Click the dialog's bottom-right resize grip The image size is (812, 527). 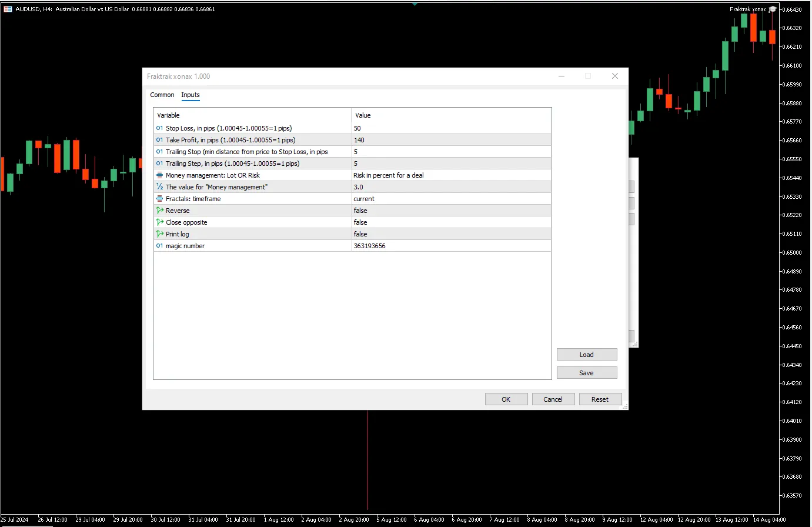625,406
